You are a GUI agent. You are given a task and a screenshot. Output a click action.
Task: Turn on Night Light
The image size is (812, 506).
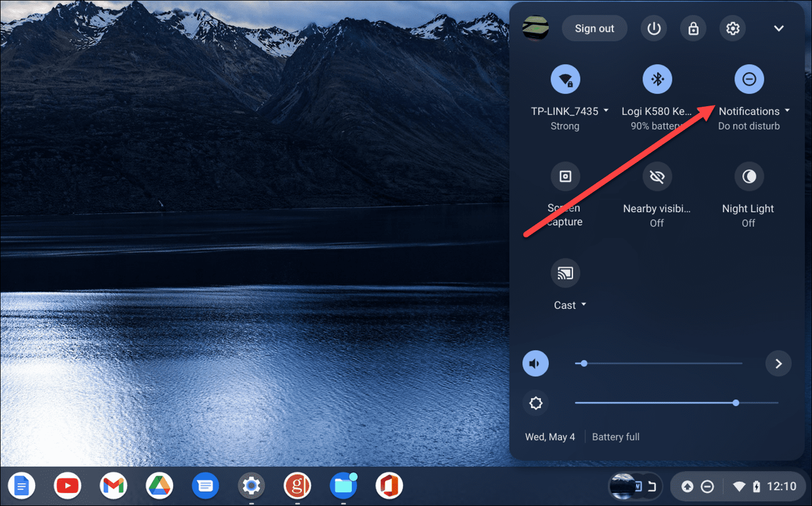(x=749, y=177)
